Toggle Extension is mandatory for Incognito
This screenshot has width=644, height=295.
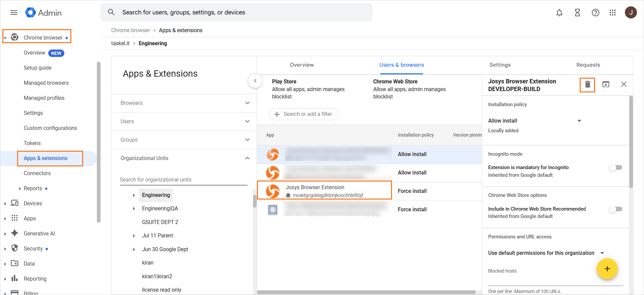(x=616, y=167)
